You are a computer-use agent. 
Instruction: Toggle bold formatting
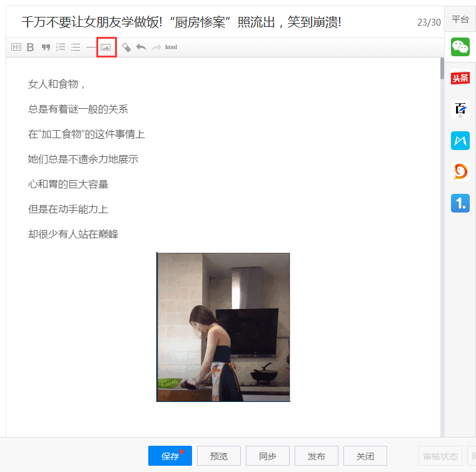tap(31, 47)
